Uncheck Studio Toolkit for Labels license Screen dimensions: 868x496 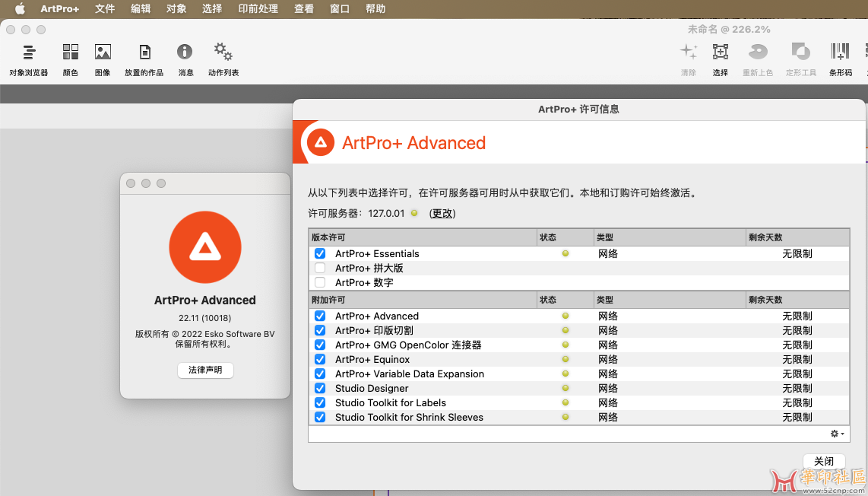(320, 402)
